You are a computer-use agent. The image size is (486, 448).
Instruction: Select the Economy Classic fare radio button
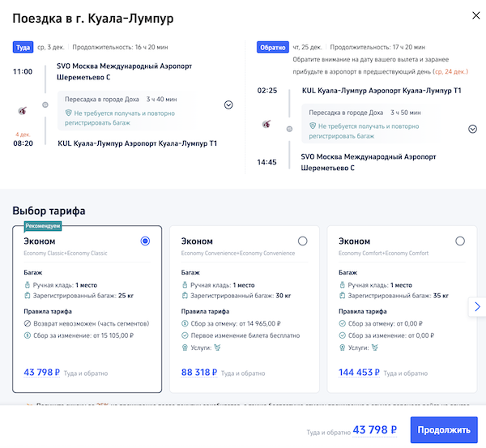(146, 241)
